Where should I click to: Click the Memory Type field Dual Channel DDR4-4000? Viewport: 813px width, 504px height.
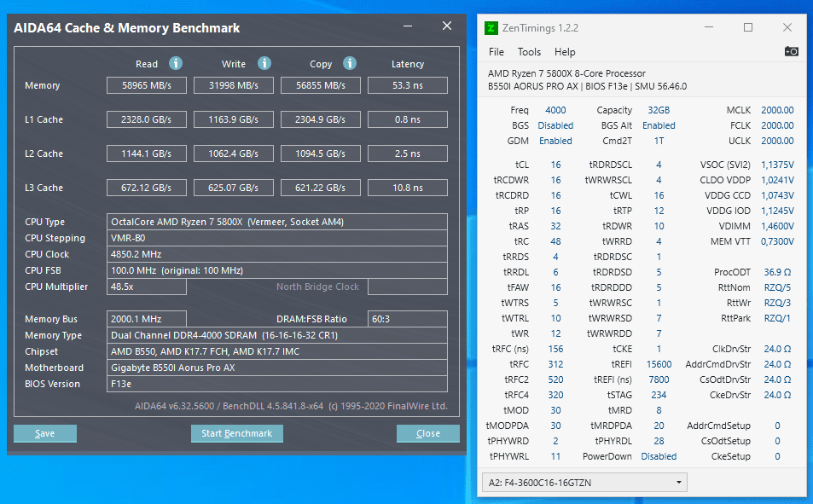pyautogui.click(x=277, y=335)
